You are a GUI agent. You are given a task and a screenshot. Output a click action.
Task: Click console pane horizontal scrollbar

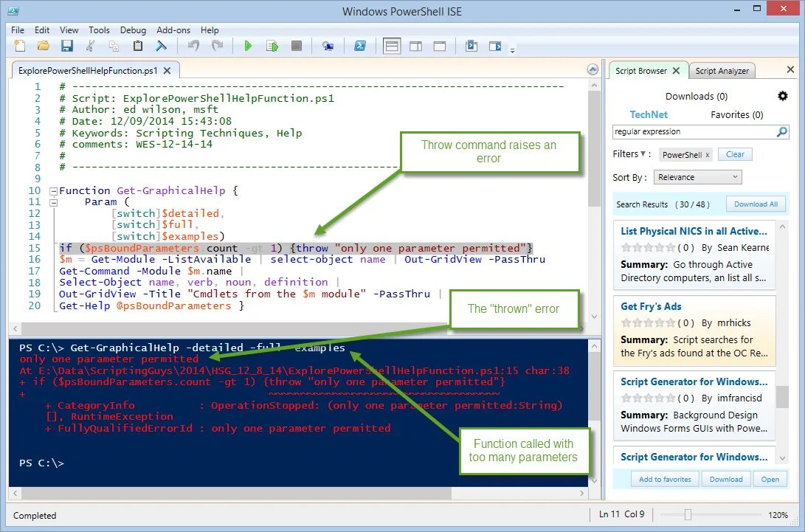point(236,493)
